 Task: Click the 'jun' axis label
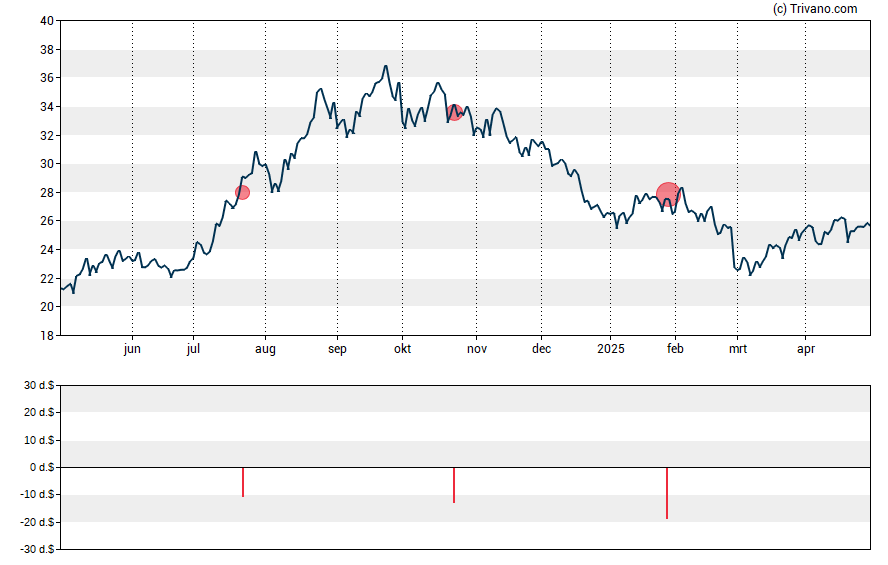coord(132,349)
